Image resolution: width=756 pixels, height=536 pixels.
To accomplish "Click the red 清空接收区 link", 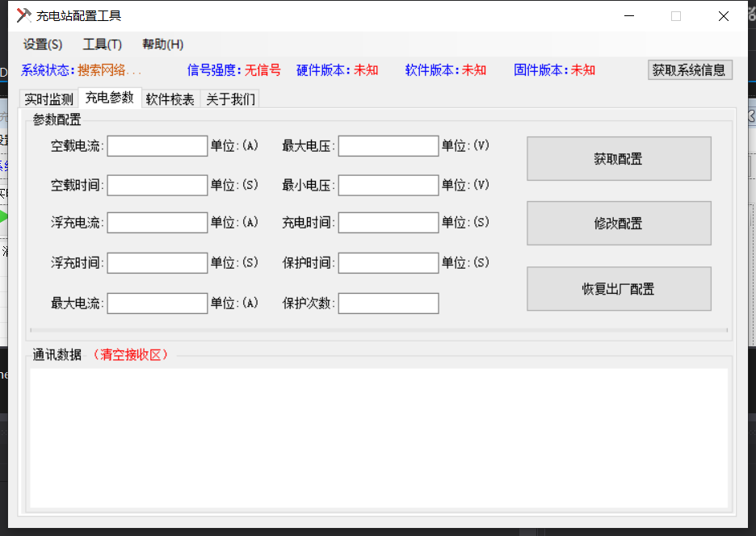I will (x=132, y=355).
